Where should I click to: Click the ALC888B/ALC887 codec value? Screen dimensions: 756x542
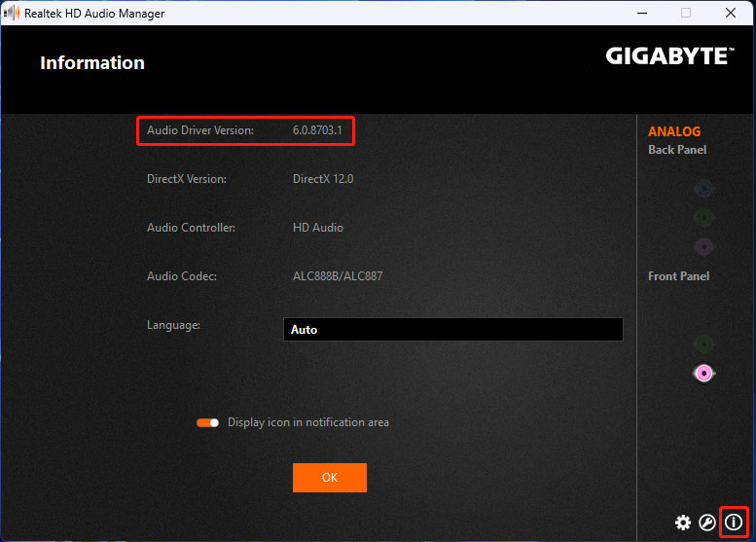338,276
